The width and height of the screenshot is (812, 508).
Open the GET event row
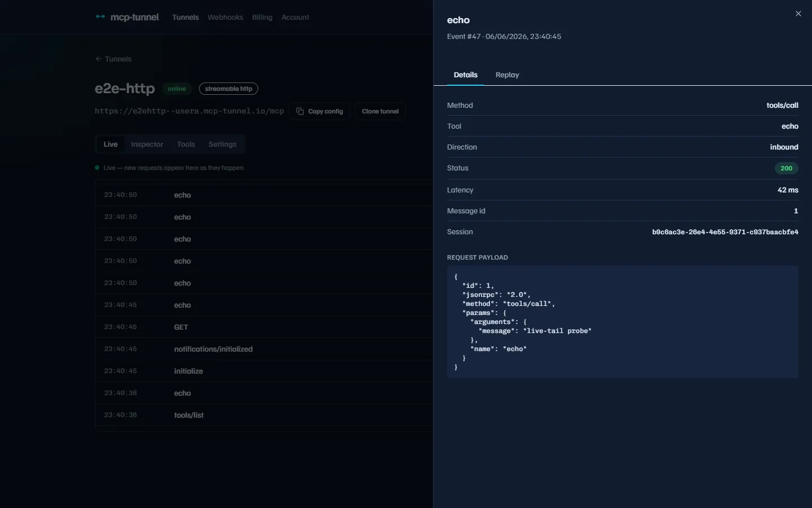click(x=264, y=327)
